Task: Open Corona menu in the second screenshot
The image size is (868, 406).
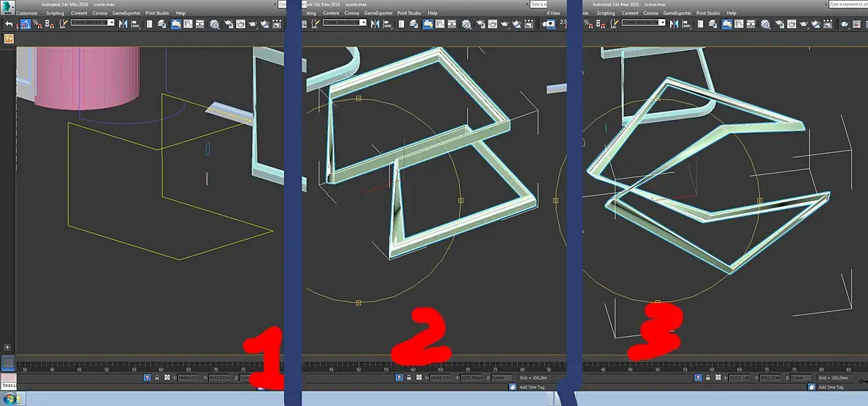Action: pos(352,13)
